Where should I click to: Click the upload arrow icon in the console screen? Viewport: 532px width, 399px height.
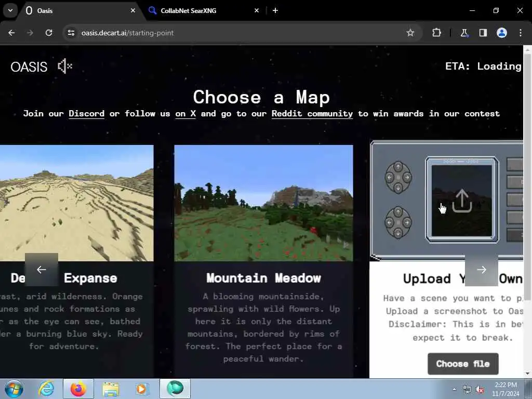pyautogui.click(x=462, y=201)
